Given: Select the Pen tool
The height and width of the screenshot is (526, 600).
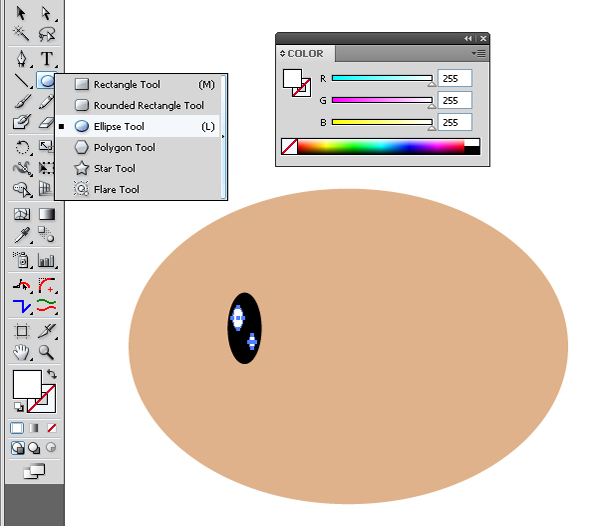Looking at the screenshot, I should [21, 59].
